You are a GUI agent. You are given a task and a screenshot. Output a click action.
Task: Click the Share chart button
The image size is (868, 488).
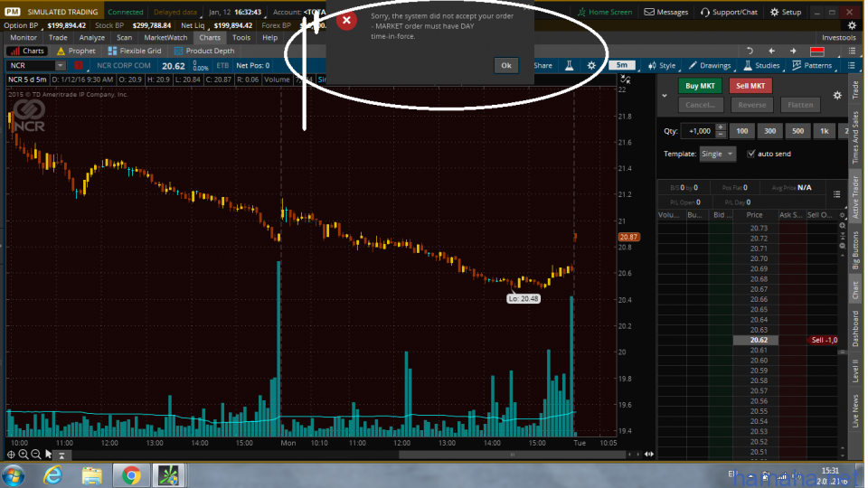tap(545, 65)
